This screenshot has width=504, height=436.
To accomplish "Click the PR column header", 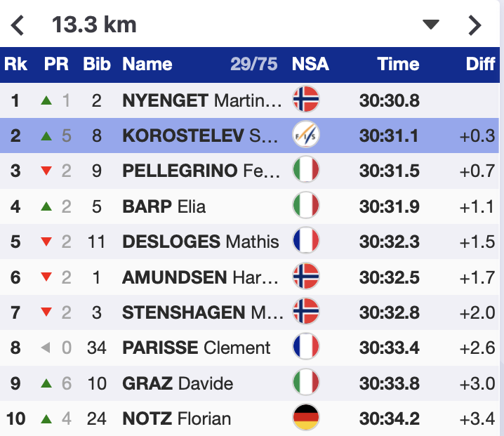I will (55, 64).
